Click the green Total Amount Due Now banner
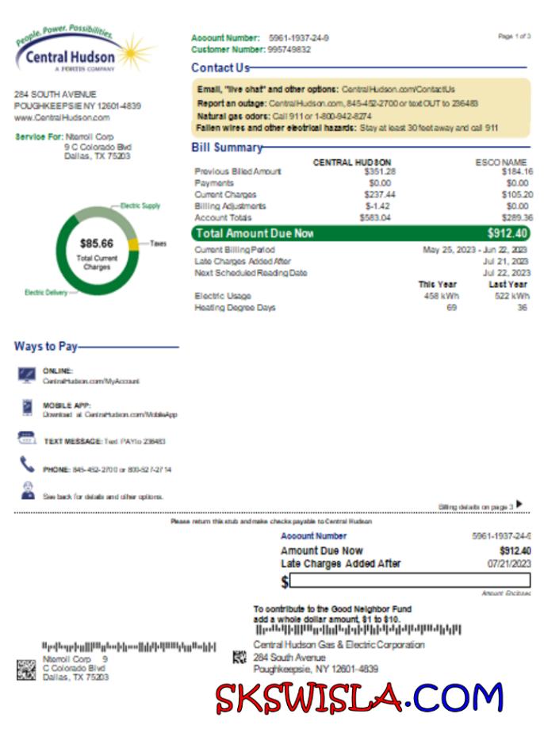 pyautogui.click(x=361, y=233)
